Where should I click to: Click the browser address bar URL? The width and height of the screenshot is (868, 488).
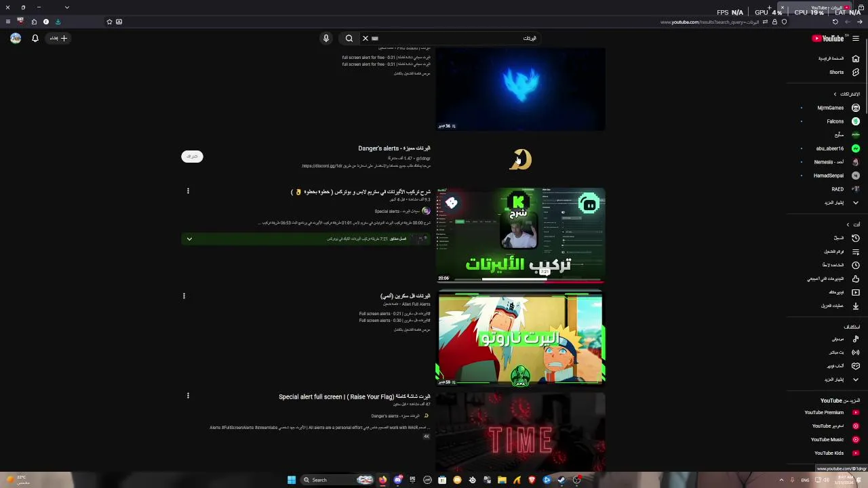click(709, 22)
